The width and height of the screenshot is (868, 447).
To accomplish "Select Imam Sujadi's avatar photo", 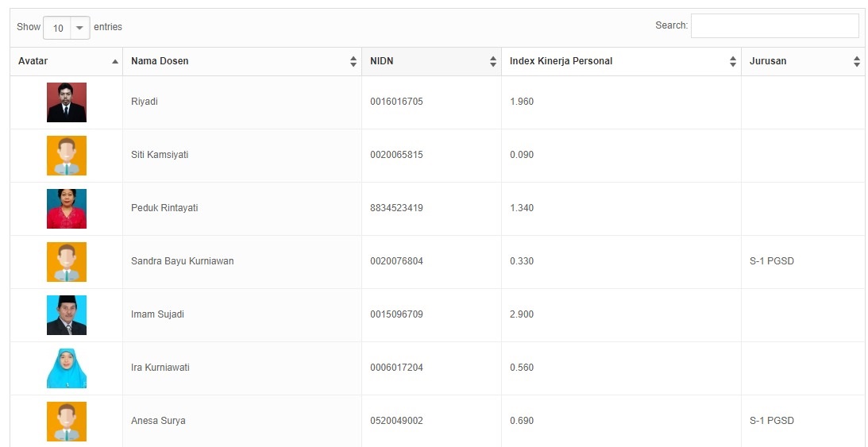I will click(x=67, y=315).
